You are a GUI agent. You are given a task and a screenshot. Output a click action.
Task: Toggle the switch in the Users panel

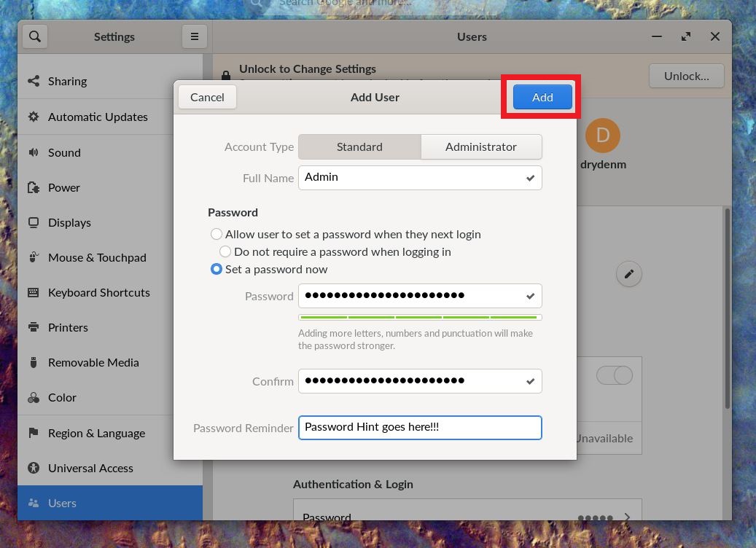click(x=615, y=375)
